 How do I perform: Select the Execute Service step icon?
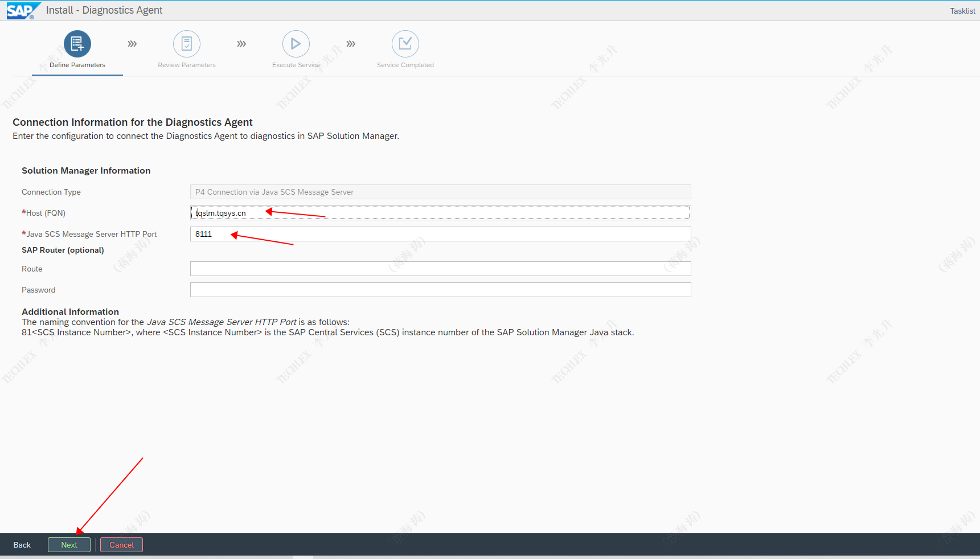point(296,44)
